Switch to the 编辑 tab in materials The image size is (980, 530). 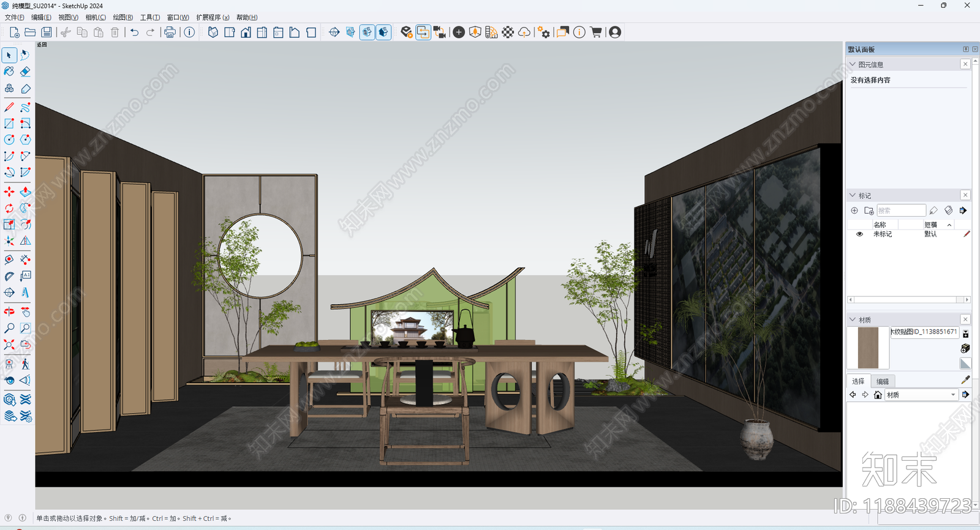(x=883, y=381)
